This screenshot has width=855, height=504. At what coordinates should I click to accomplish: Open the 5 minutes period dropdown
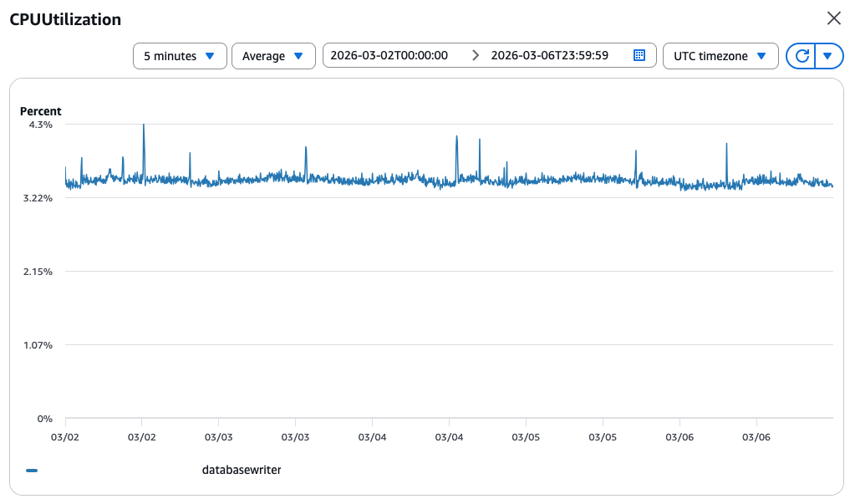tap(179, 56)
